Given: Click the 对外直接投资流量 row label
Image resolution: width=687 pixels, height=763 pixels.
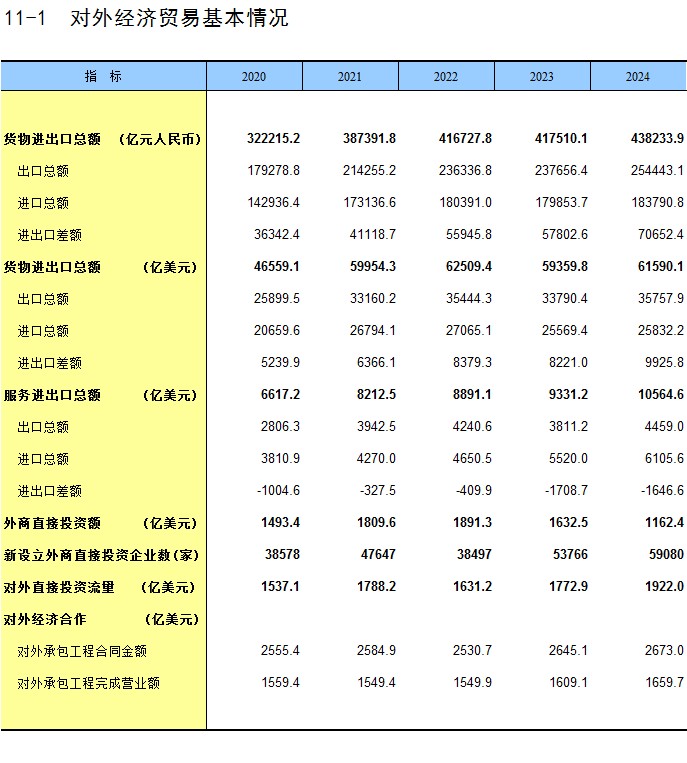Looking at the screenshot, I should tap(100, 587).
